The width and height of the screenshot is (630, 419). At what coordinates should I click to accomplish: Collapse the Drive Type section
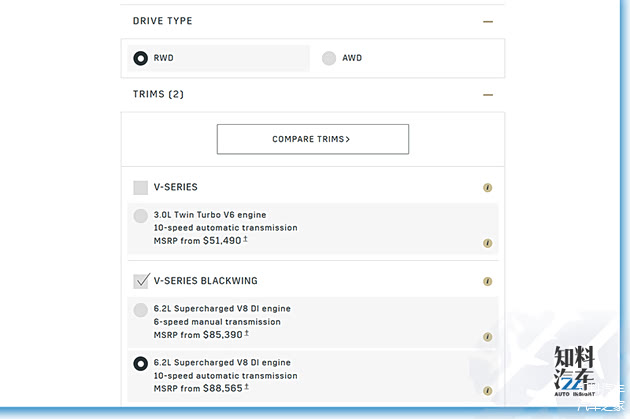coord(488,20)
